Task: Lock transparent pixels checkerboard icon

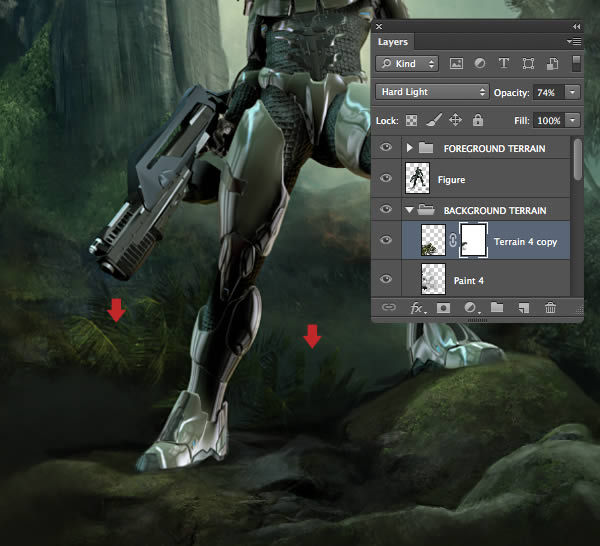Action: pos(411,121)
